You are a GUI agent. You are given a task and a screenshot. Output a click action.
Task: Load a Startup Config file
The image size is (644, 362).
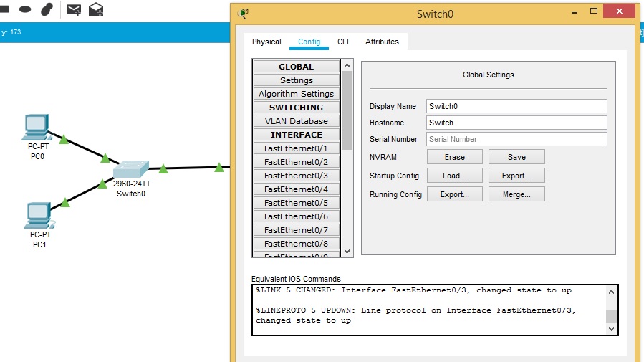pyautogui.click(x=454, y=176)
